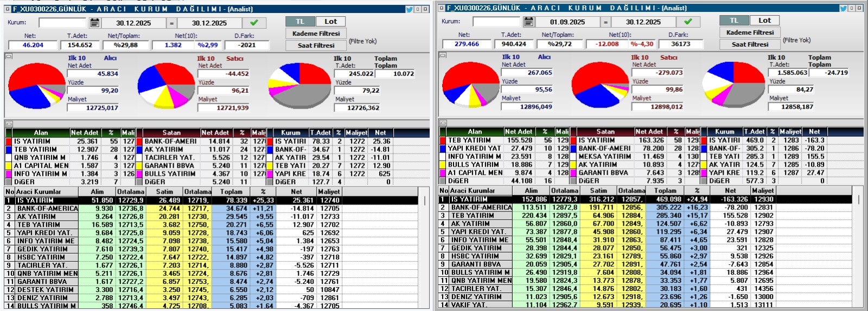Click the Kurum input field in left window
The width and height of the screenshot is (868, 311).
click(x=62, y=23)
